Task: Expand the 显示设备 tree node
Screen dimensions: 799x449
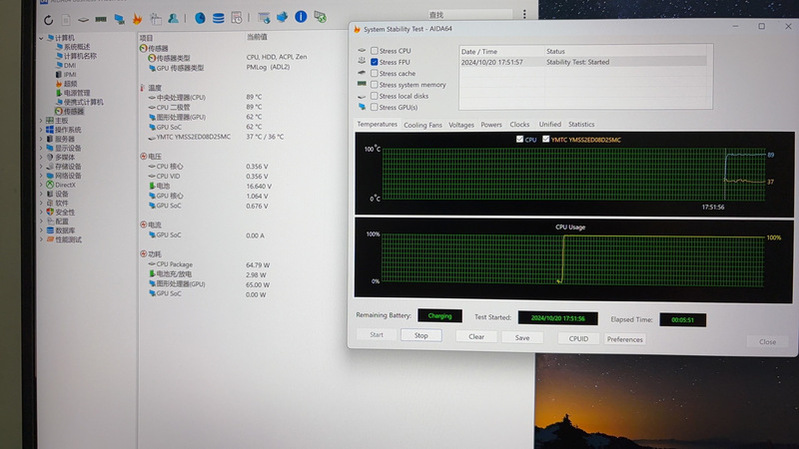Action: coord(41,148)
